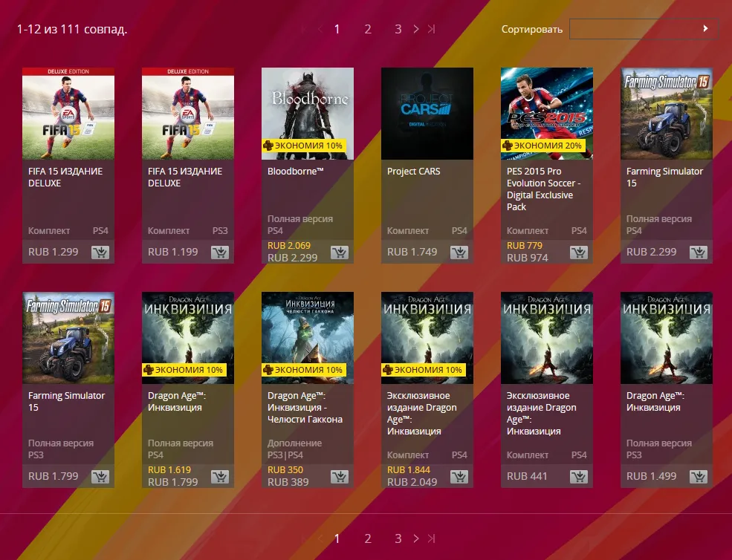Add Dragon Age Инквизиция PS3 to cart
The width and height of the screenshot is (732, 560).
point(699,477)
